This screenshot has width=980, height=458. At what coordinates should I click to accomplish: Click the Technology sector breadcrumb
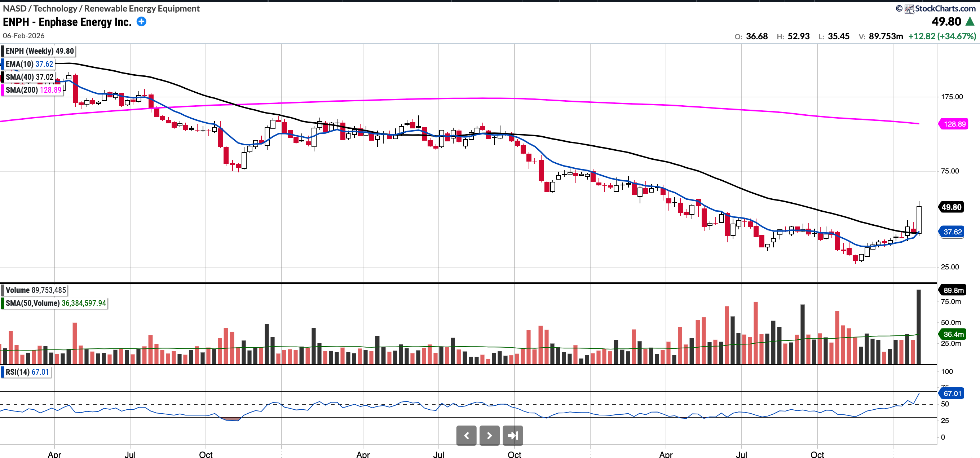[55, 8]
